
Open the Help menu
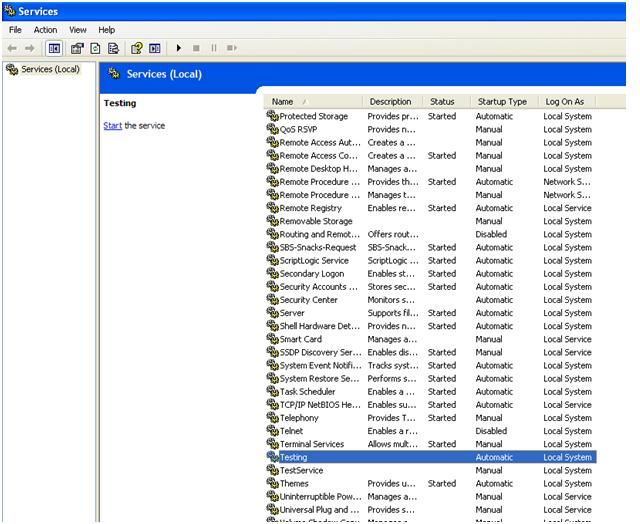(107, 30)
